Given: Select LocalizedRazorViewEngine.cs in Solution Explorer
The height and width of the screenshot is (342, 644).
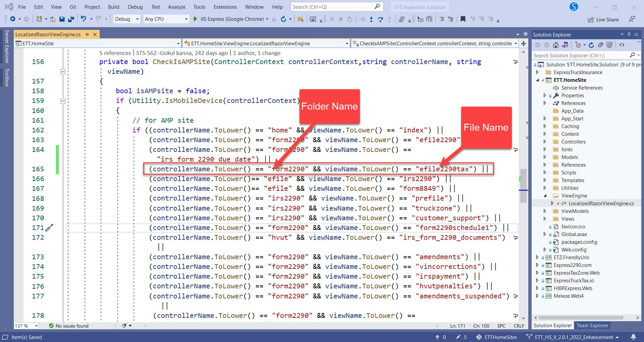Looking at the screenshot, I should [601, 203].
